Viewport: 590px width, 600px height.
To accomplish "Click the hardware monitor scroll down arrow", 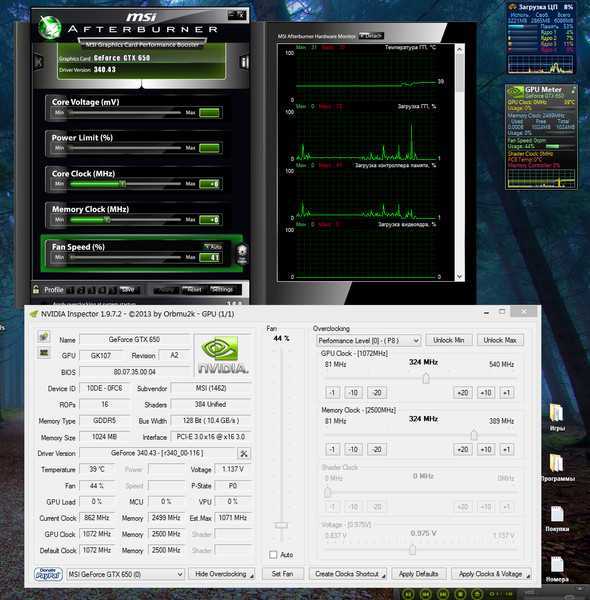I will point(460,276).
